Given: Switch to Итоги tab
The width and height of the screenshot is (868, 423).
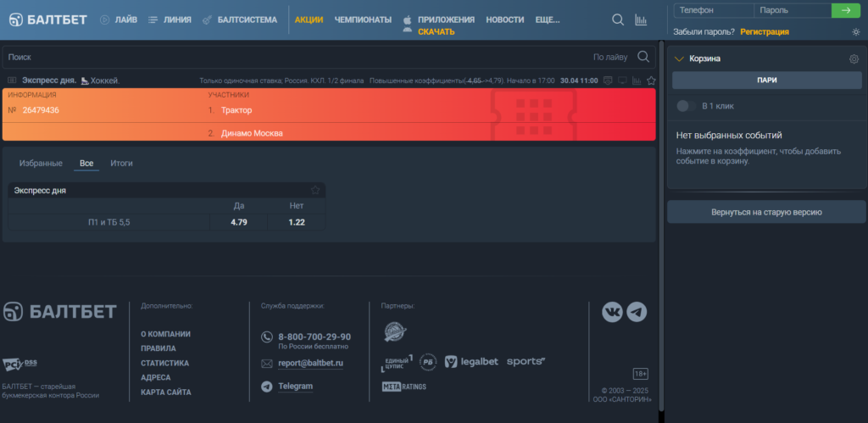Looking at the screenshot, I should (x=121, y=164).
